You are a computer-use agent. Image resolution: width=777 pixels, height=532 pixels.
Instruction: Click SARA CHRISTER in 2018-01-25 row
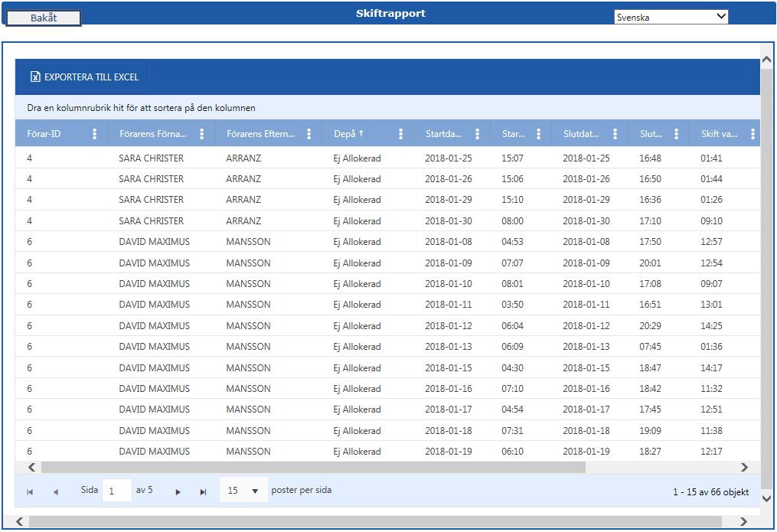point(151,158)
